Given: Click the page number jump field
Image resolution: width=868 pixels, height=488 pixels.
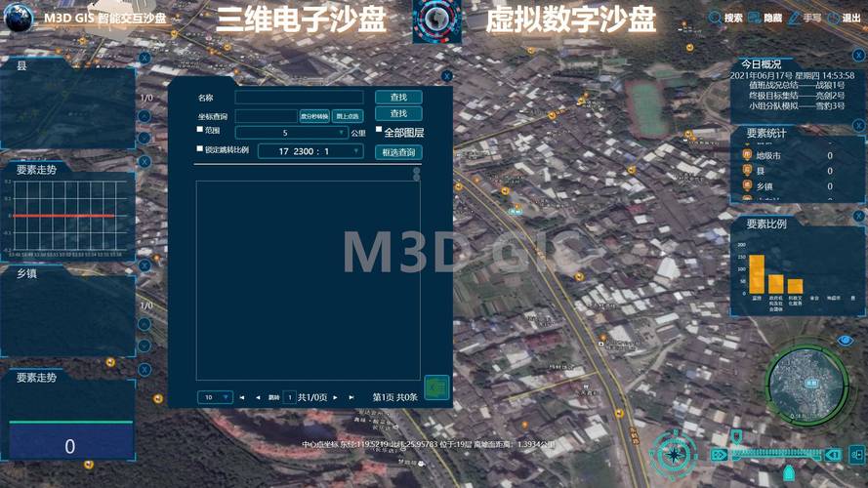Looking at the screenshot, I should click(290, 397).
